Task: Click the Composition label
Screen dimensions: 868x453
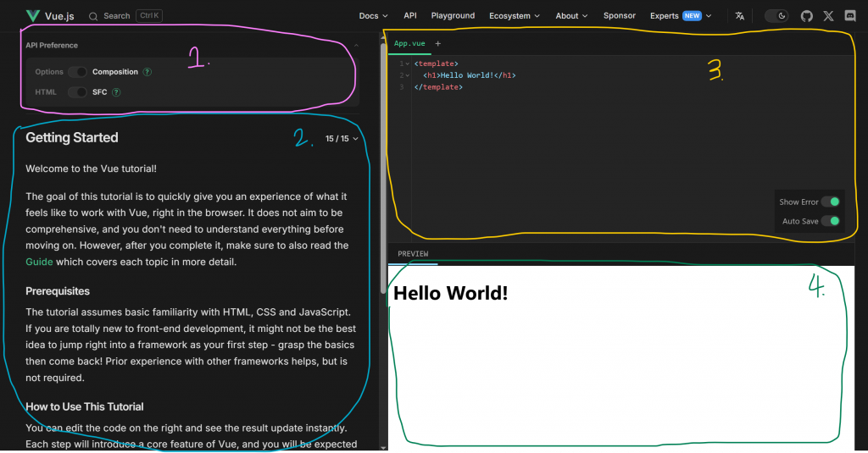Action: point(115,72)
